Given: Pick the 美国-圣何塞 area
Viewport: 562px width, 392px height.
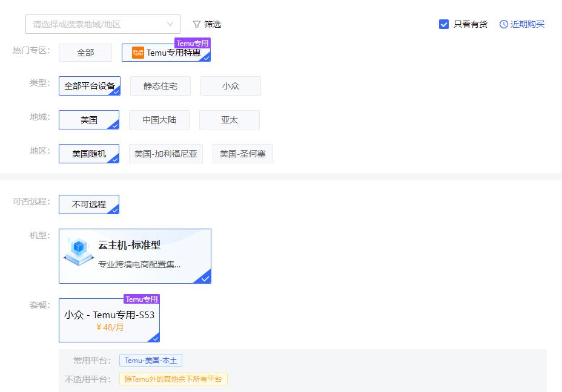Looking at the screenshot, I should tap(243, 154).
